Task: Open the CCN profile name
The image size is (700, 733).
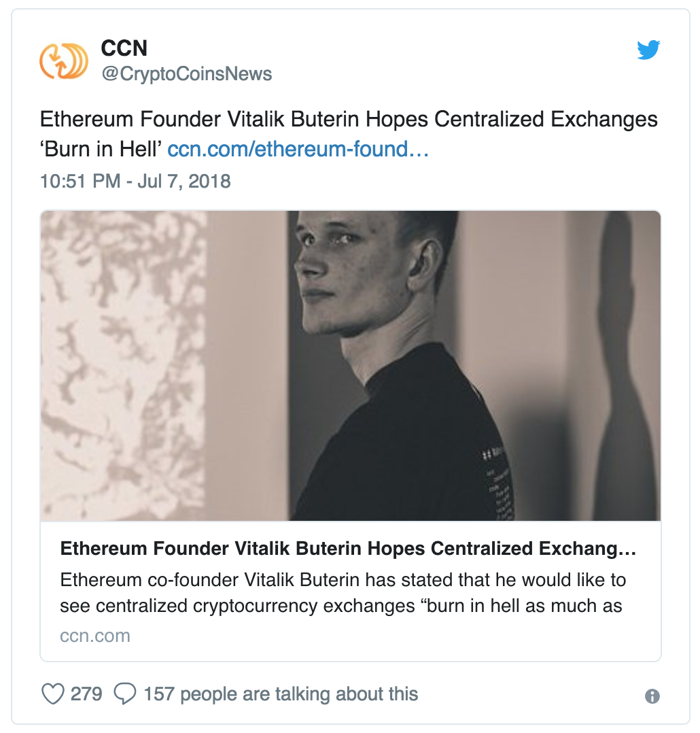Action: point(124,48)
